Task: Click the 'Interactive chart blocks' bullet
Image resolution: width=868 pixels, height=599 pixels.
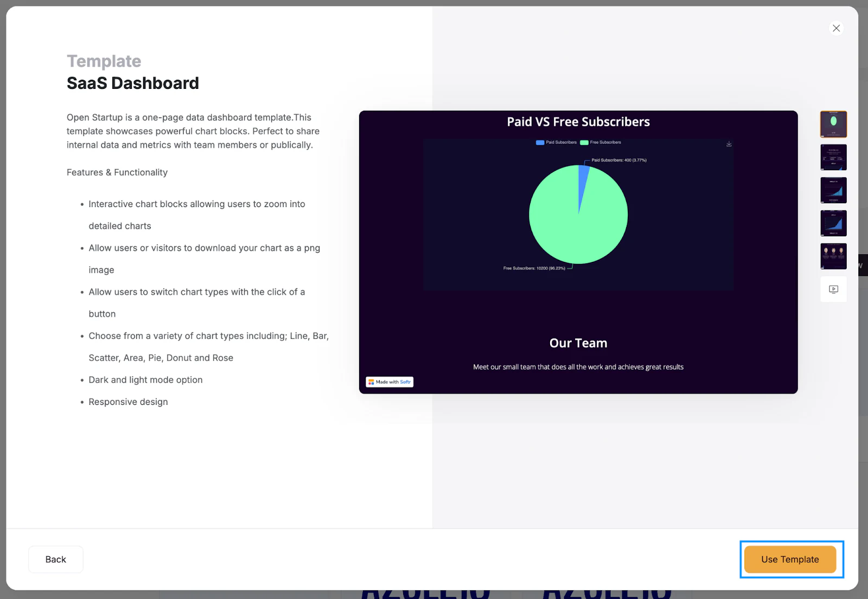Action: coord(197,215)
